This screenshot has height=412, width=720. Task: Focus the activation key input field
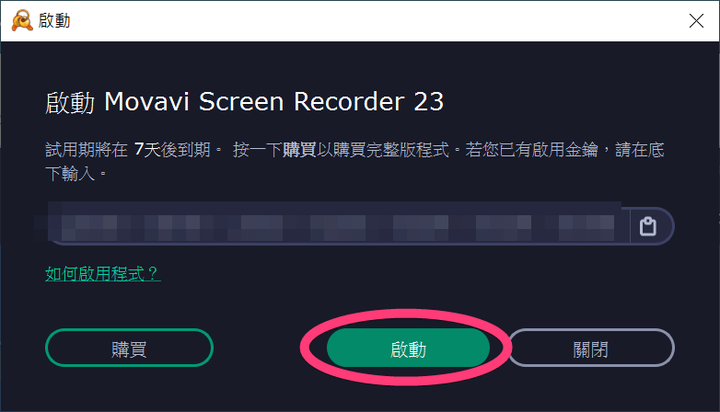[339, 226]
